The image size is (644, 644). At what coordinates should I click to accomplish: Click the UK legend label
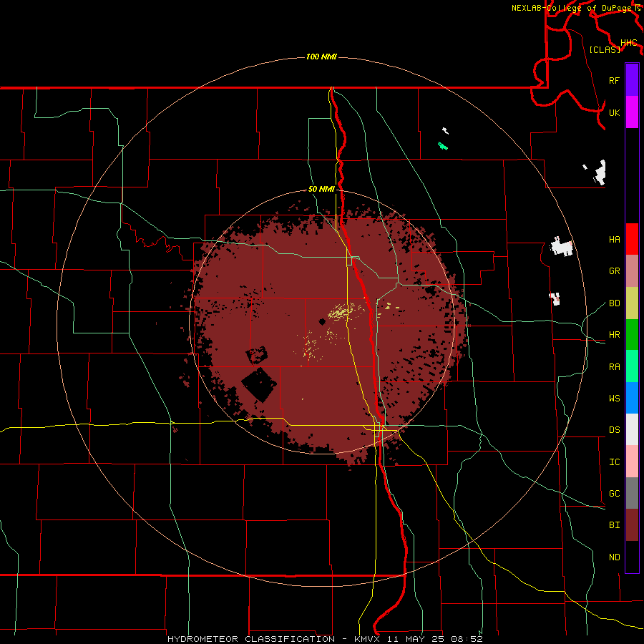(614, 112)
